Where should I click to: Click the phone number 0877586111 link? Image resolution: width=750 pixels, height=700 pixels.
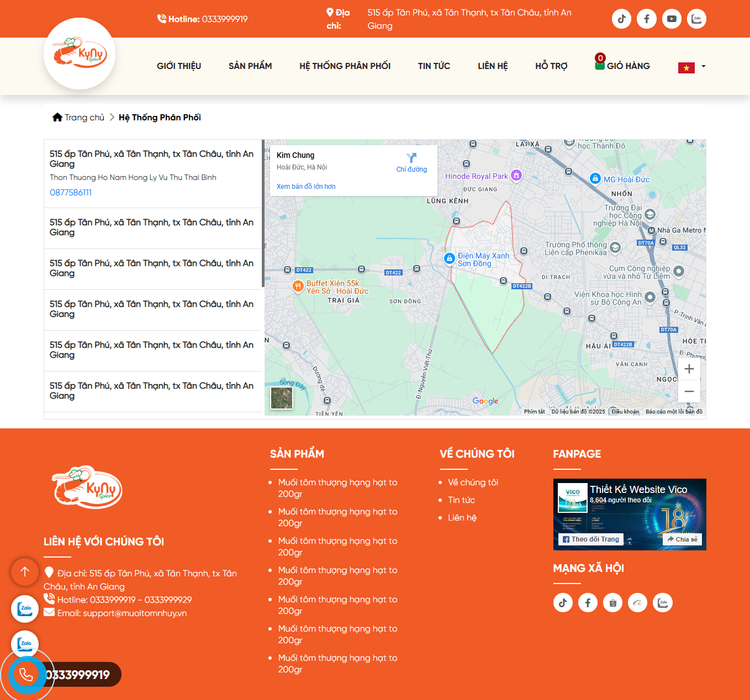tap(71, 193)
